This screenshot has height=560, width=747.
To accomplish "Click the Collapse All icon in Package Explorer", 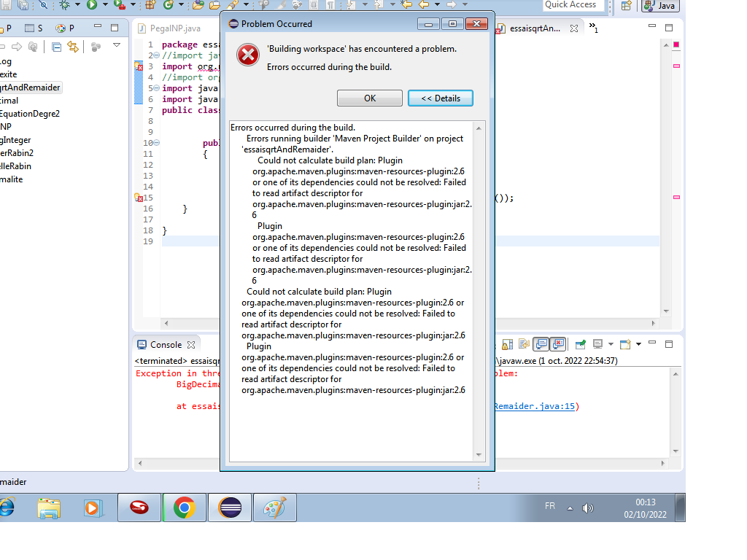I will pyautogui.click(x=56, y=47).
